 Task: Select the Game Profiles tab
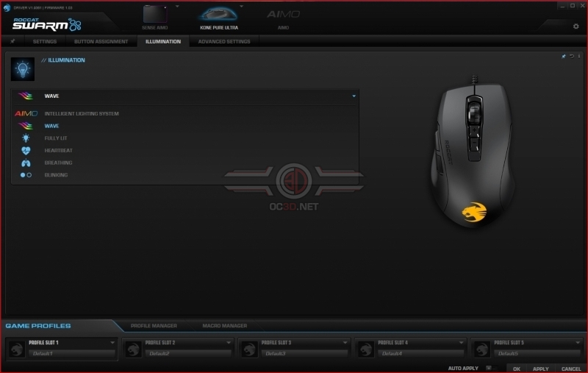click(x=38, y=326)
